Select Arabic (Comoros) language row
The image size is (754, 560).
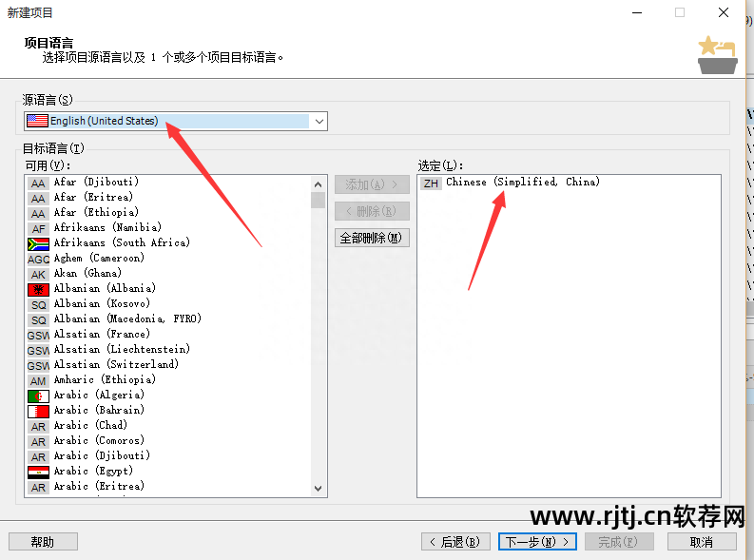(x=168, y=441)
